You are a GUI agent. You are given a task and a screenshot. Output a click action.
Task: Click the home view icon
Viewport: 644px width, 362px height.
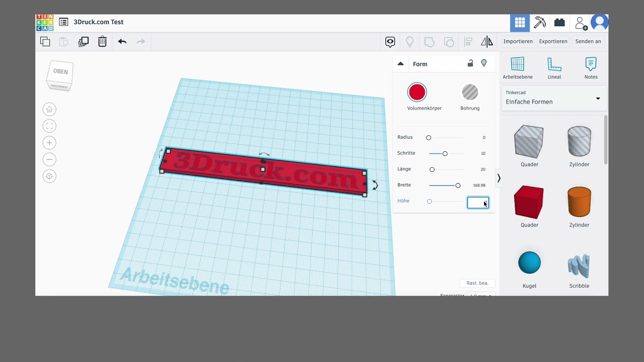coord(49,109)
